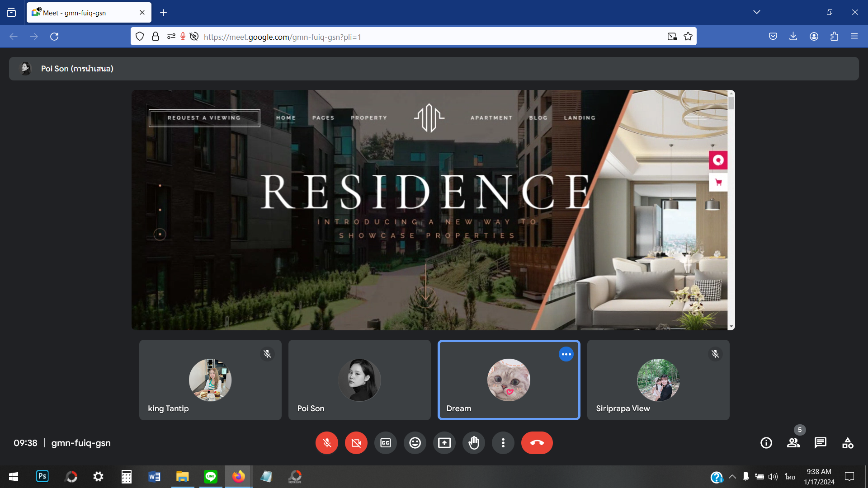868x488 pixels.
Task: Leave call with red hang-up button
Action: 537,443
